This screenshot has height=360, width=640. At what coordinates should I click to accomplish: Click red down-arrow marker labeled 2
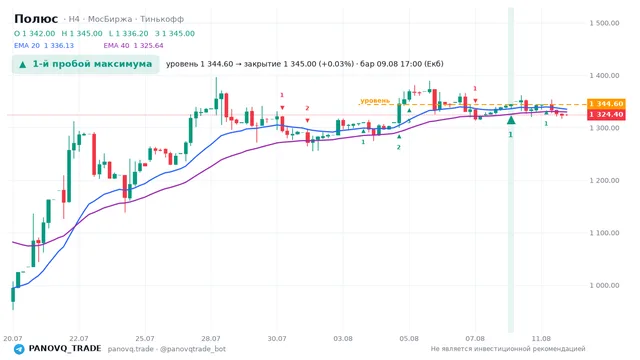[307, 120]
